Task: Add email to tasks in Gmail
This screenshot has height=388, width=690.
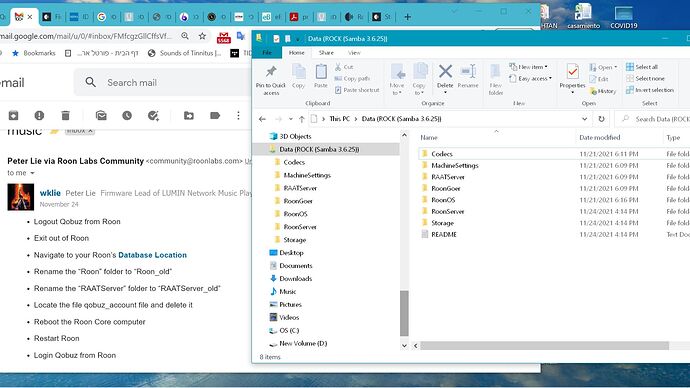Action: pos(153,115)
